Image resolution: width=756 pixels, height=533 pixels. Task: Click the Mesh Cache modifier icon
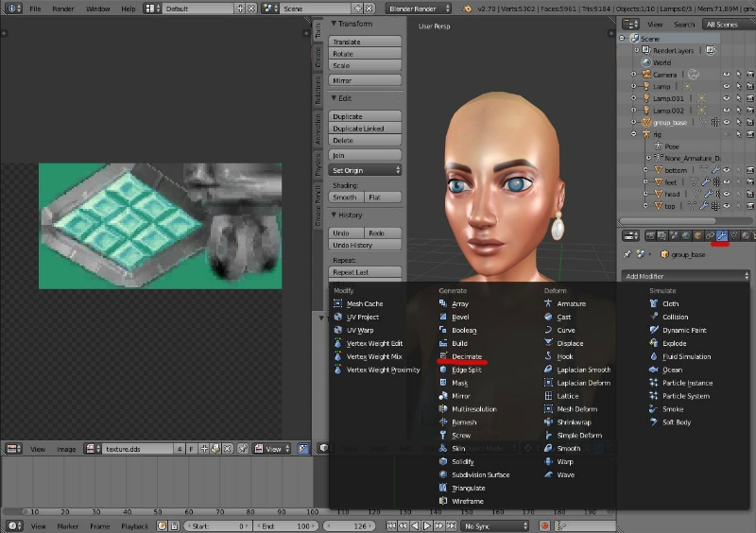point(338,303)
